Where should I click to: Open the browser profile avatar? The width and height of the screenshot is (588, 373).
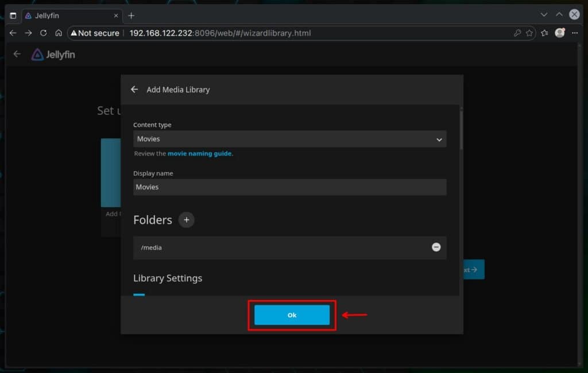560,33
